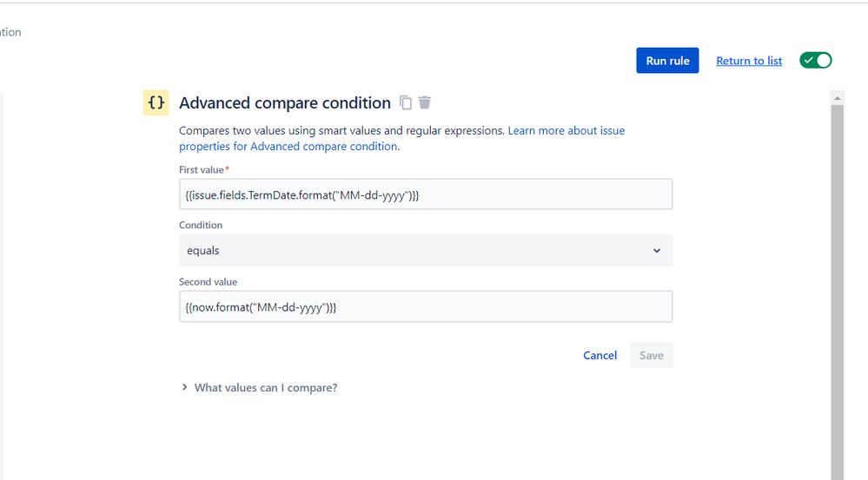Click into the Second value input field
This screenshot has height=480, width=868.
click(x=426, y=306)
